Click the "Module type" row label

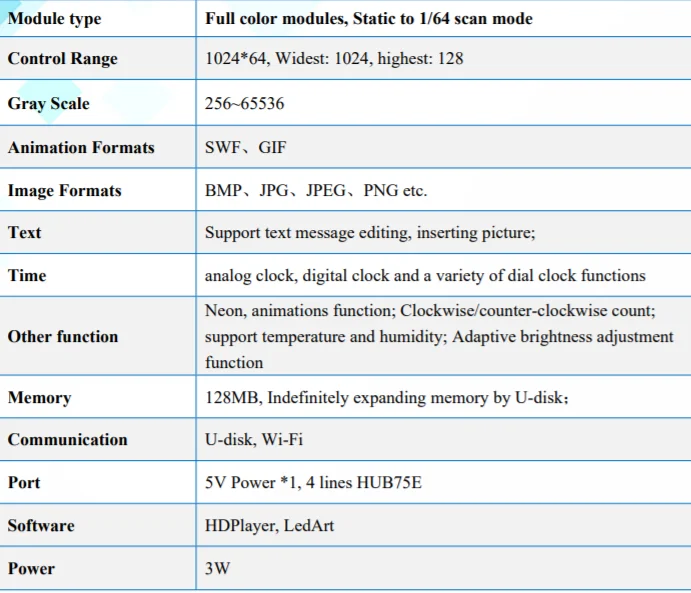(54, 19)
